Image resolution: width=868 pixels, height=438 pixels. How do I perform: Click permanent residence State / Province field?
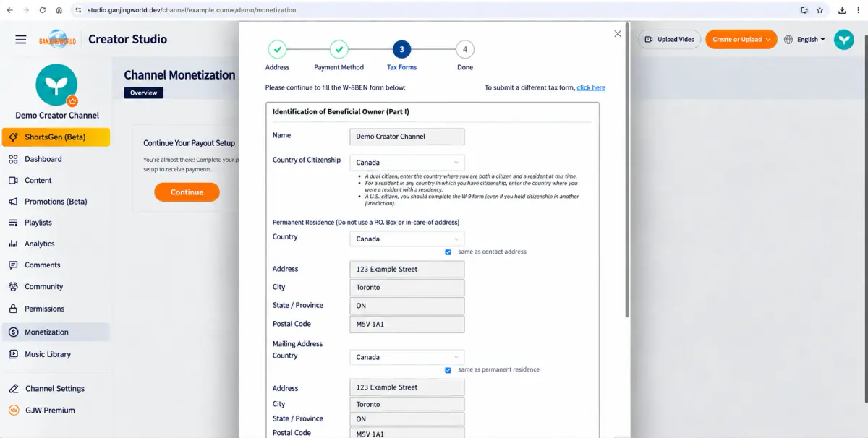[407, 306]
